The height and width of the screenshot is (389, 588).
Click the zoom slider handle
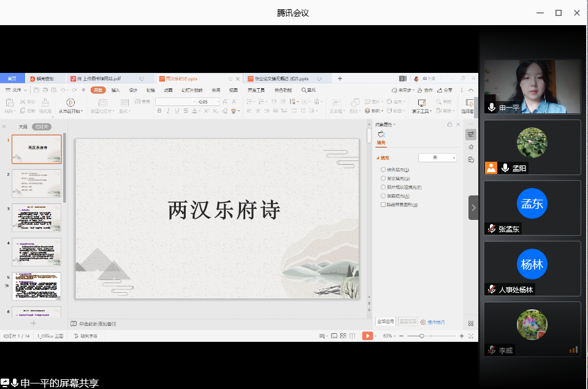422,336
